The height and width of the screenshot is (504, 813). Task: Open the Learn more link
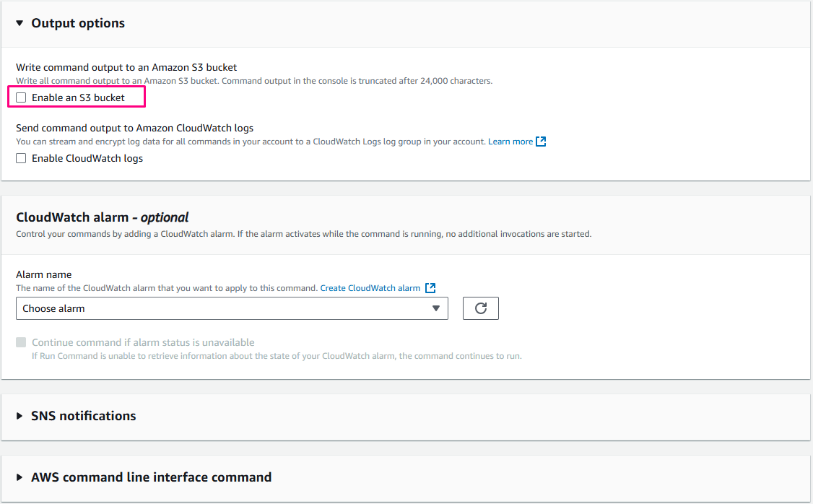[510, 142]
